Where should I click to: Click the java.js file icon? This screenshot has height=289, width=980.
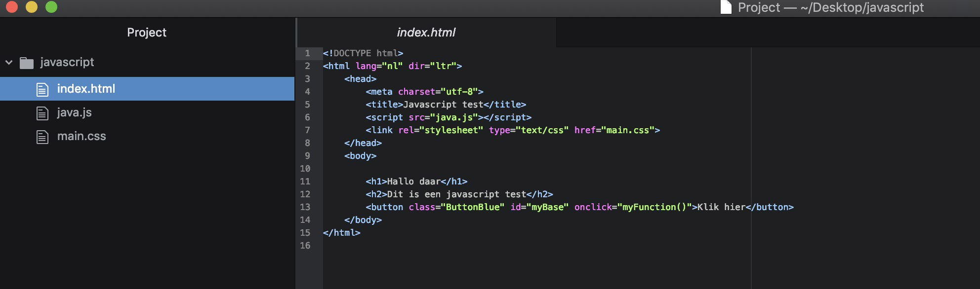[42, 113]
